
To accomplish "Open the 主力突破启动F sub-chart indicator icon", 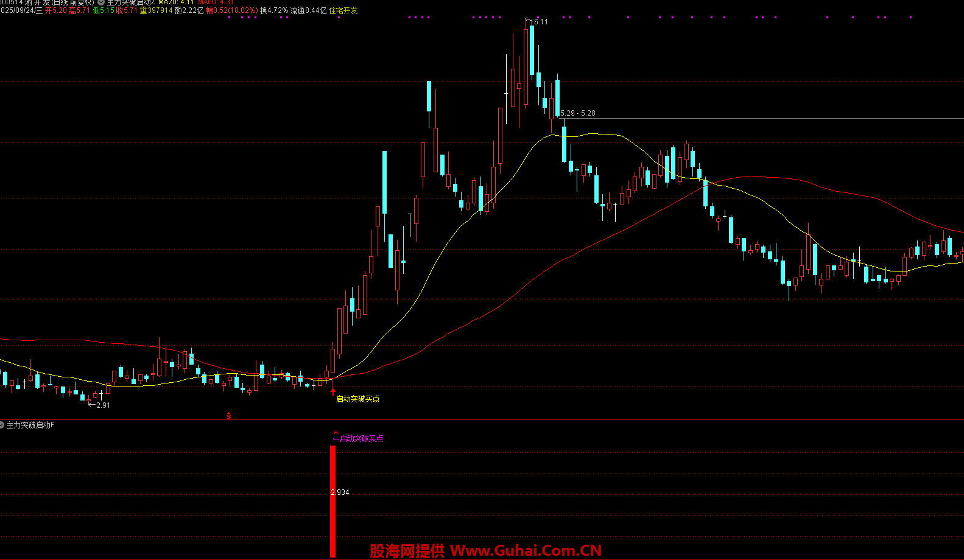I will coord(2,425).
